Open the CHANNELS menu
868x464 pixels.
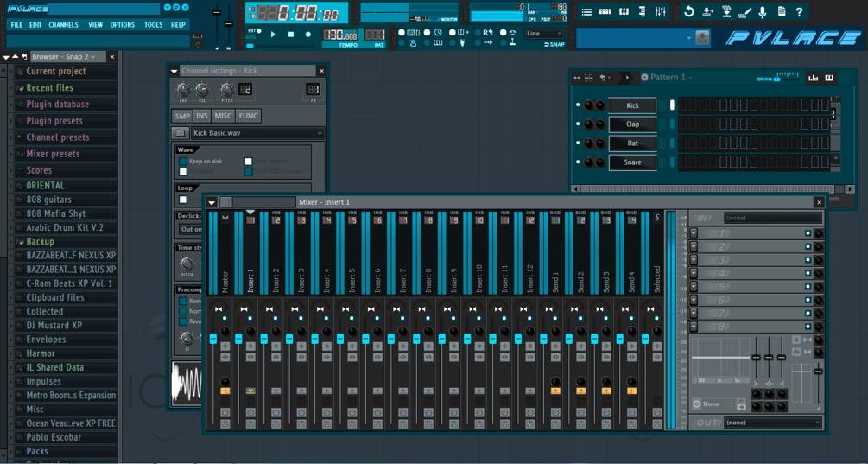[x=63, y=25]
